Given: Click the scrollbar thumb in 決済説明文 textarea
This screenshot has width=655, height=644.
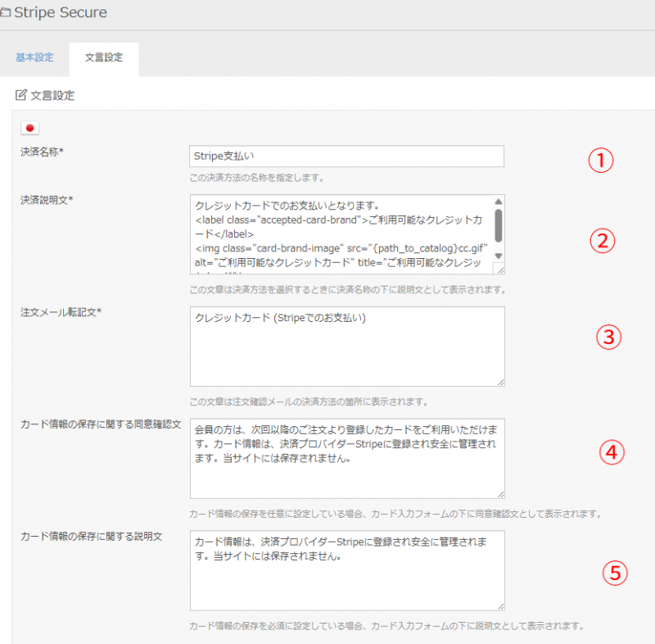Looking at the screenshot, I should pos(499,224).
